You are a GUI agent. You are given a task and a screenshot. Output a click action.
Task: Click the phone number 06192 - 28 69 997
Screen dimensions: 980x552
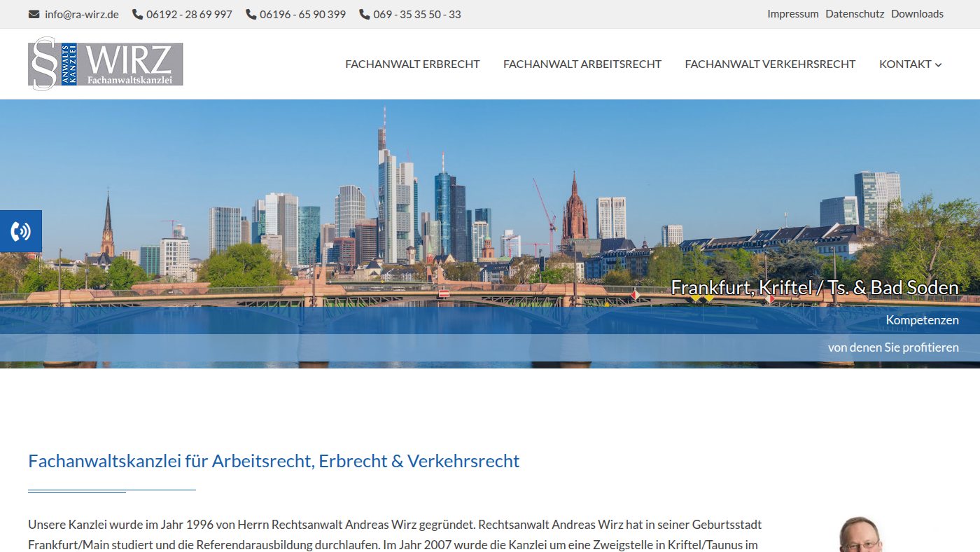[x=189, y=14]
